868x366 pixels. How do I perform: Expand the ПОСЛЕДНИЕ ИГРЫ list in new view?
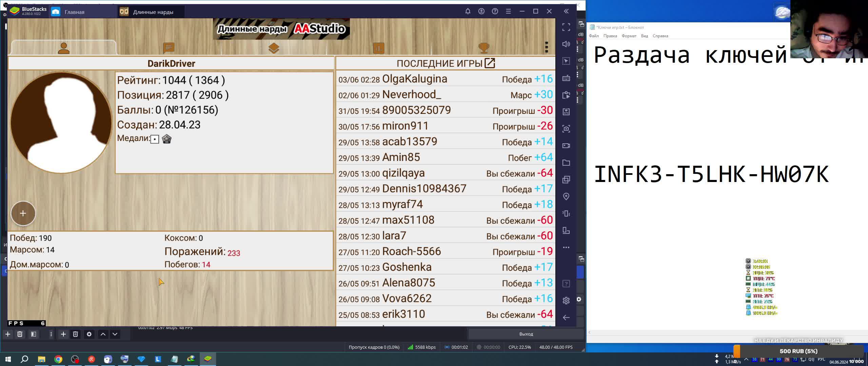coord(490,63)
